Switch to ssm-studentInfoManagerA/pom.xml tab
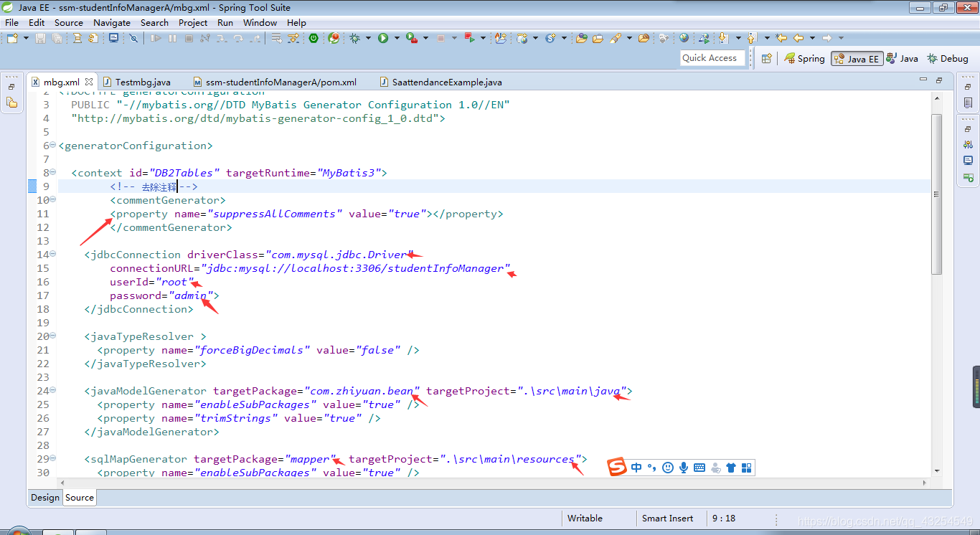The image size is (980, 535). (x=274, y=82)
